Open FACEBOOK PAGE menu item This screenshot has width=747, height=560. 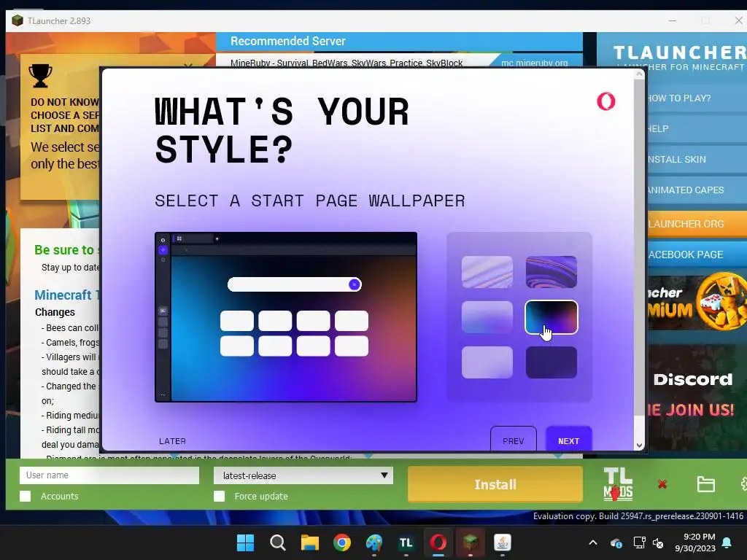pos(697,254)
